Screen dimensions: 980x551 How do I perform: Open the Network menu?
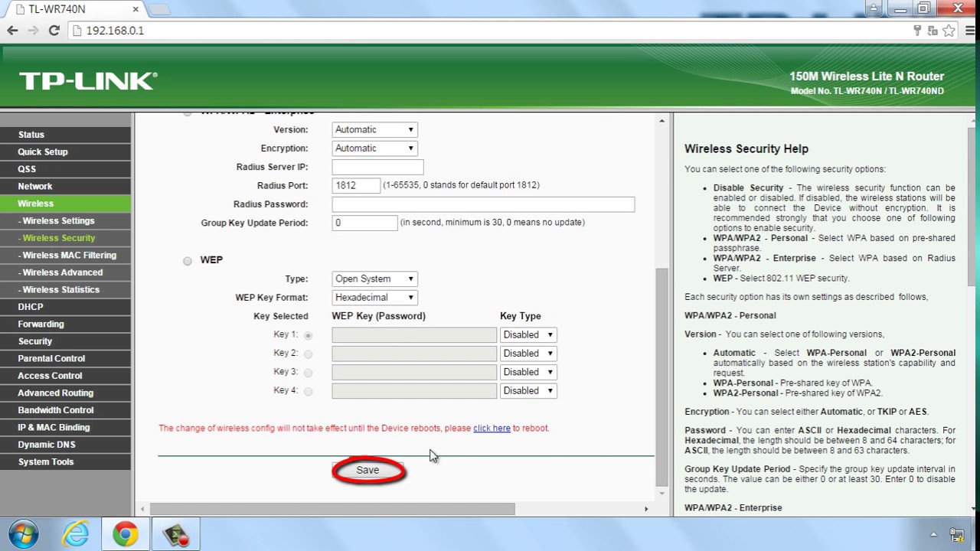pyautogui.click(x=65, y=186)
